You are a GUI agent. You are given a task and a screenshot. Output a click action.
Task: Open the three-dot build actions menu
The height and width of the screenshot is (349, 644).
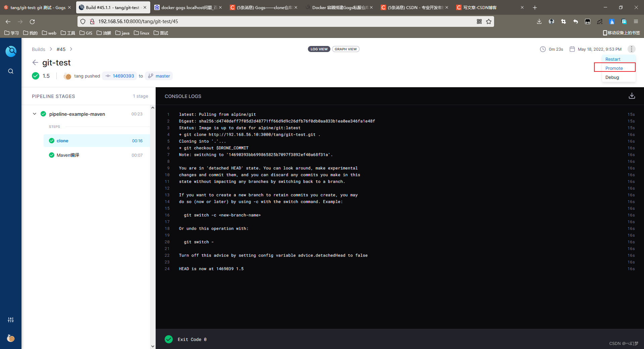coord(631,49)
